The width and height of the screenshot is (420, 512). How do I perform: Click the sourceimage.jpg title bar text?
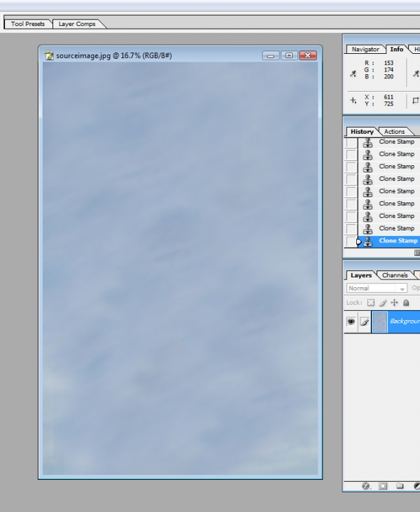coord(114,55)
